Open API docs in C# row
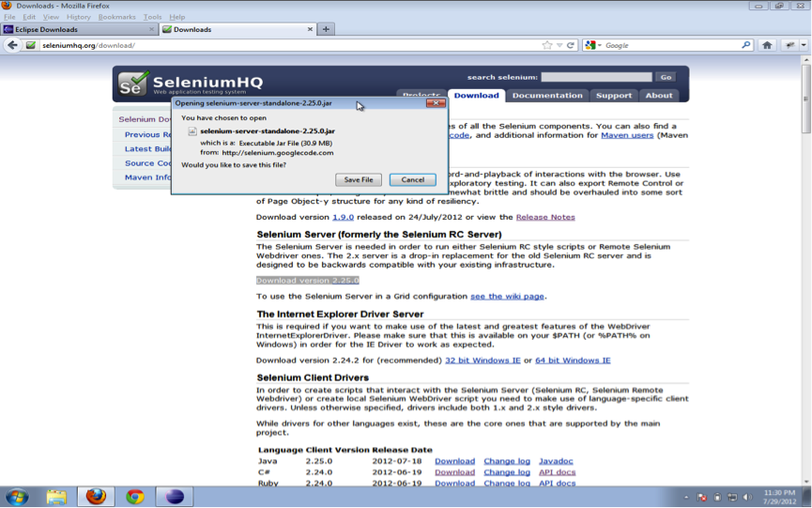Screen dimensions: 812x508 pos(558,472)
